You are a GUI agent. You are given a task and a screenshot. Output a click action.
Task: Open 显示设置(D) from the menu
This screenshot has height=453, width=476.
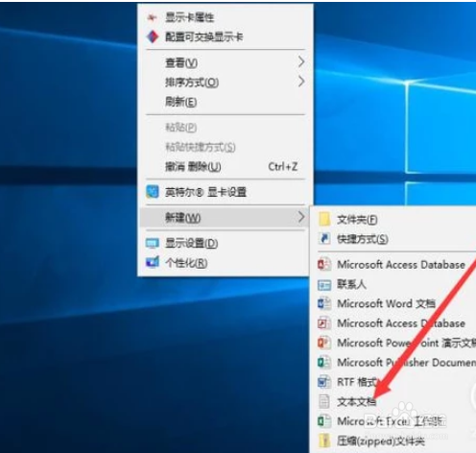tap(226, 243)
